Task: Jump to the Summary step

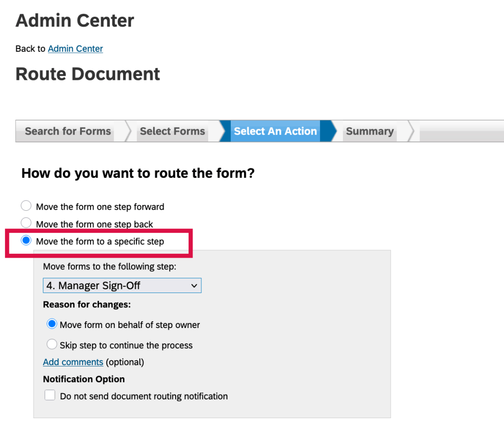Action: pos(370,131)
